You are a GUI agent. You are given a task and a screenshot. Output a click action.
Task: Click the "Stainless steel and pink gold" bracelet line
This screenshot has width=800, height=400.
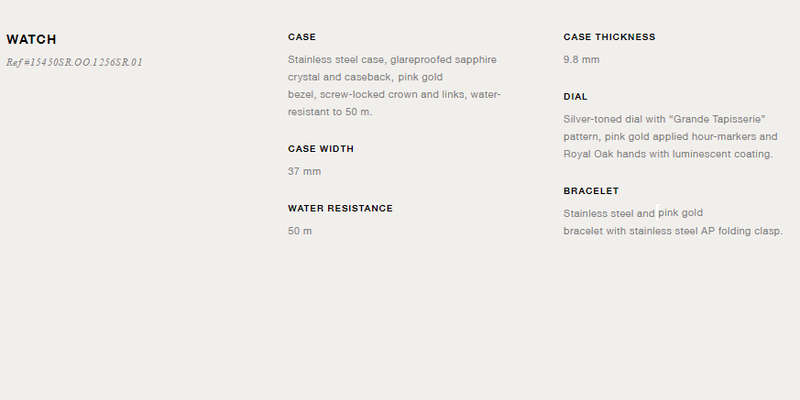pos(633,213)
